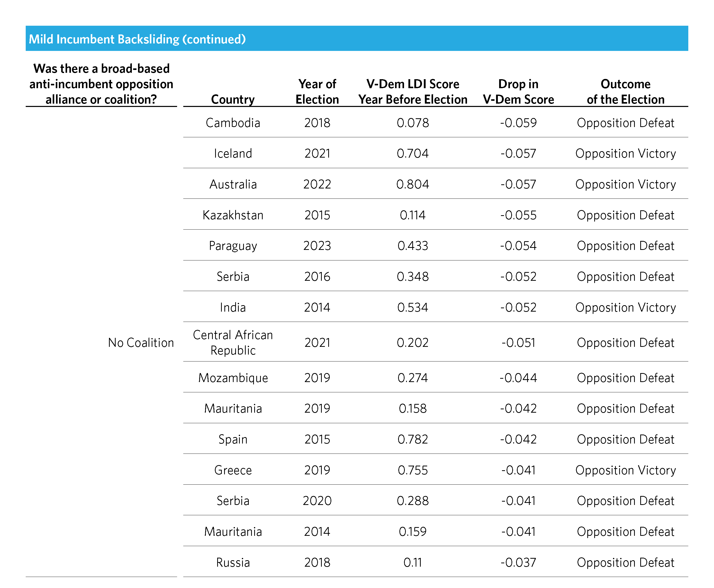Screen dimensions: 714x588
Task: Click Greece's 'Opposition Victory' outcome cell
Action: click(x=625, y=470)
